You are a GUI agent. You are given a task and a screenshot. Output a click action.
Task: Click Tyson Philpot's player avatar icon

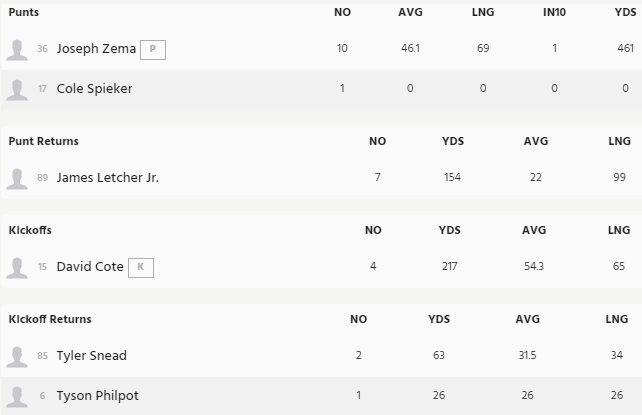[17, 396]
